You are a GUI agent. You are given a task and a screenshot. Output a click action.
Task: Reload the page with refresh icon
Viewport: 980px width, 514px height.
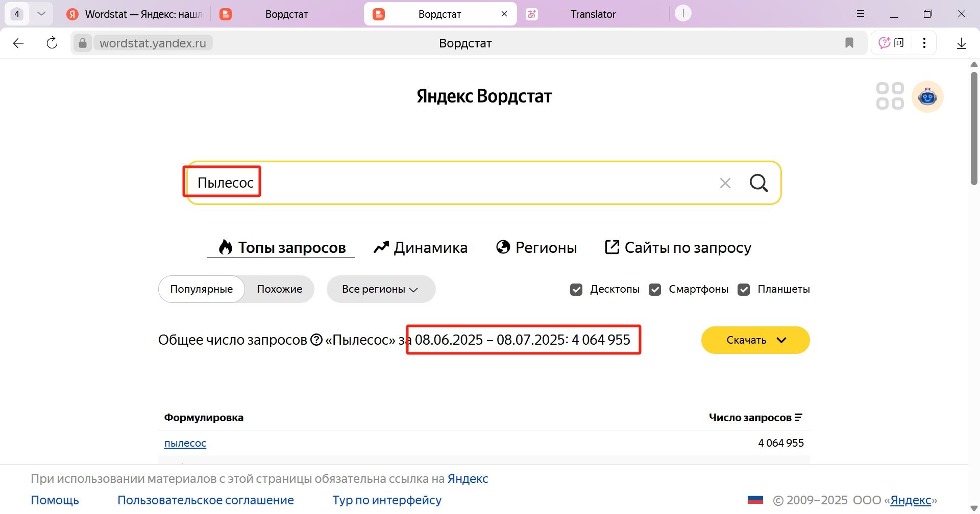point(52,43)
